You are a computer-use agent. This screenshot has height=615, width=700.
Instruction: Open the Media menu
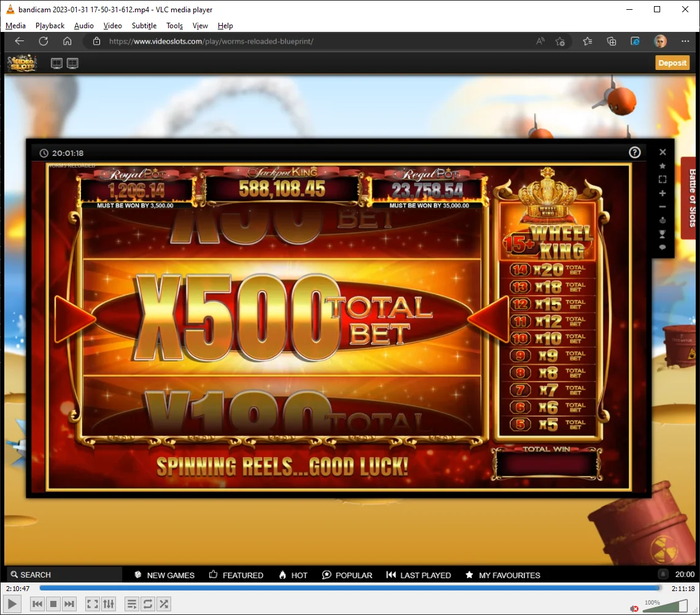(x=15, y=26)
